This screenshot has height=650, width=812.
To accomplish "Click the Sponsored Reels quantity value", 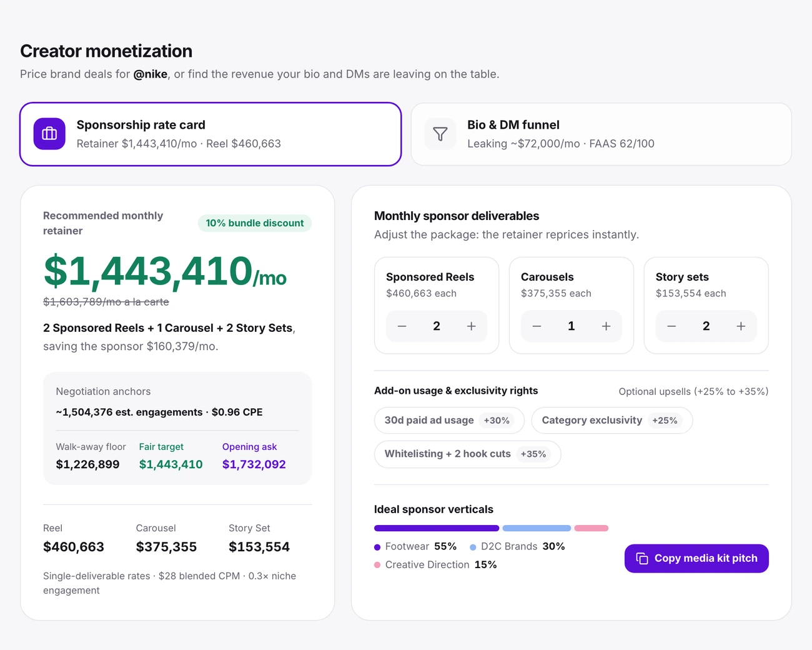I will (x=437, y=326).
